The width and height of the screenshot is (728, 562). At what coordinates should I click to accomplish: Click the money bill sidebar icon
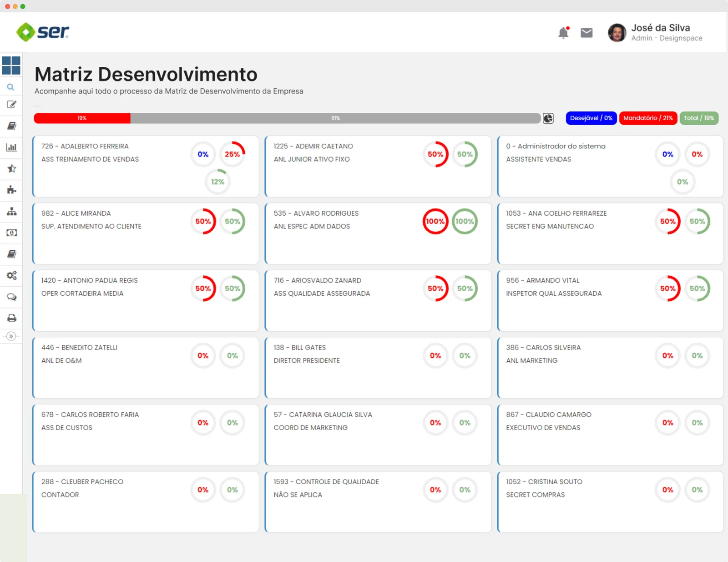(11, 233)
